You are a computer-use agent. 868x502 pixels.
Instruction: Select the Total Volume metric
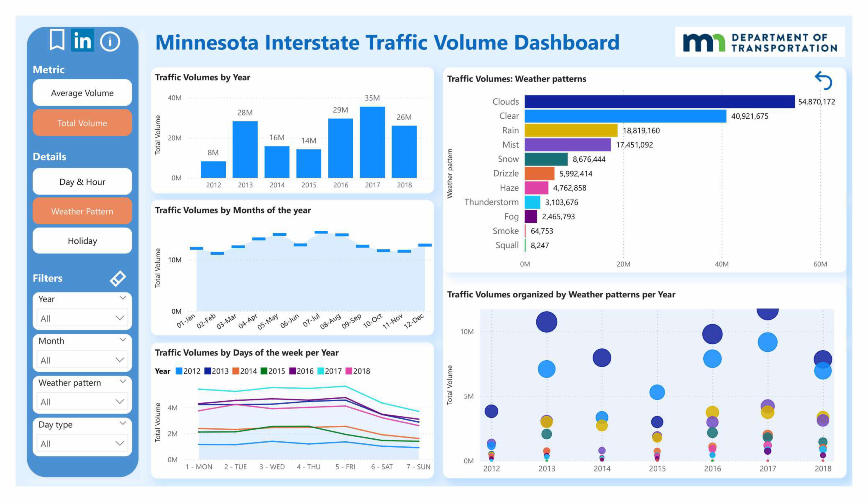82,123
